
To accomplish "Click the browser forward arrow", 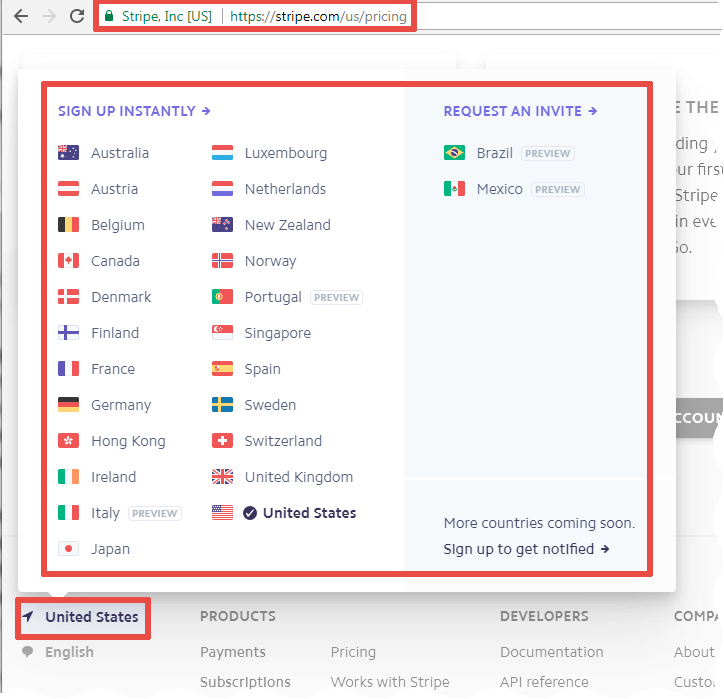I will [48, 16].
